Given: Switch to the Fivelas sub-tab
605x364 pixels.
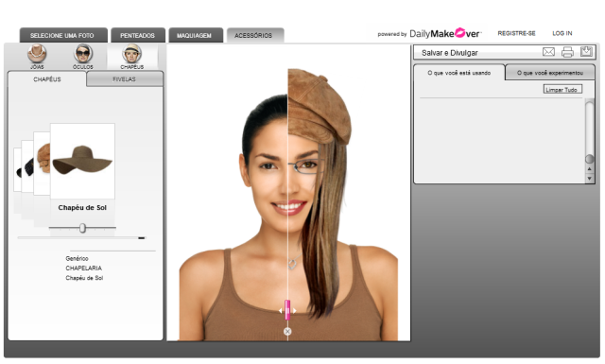Looking at the screenshot, I should [x=124, y=79].
